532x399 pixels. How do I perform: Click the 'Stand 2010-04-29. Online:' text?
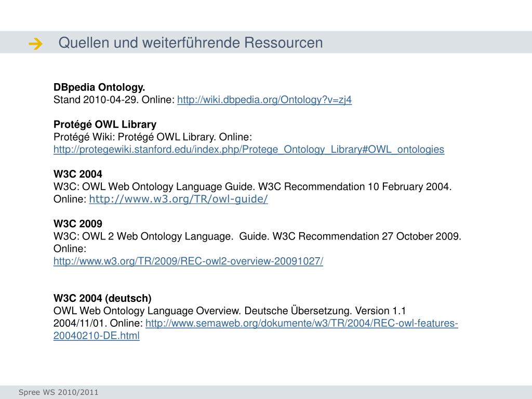114,100
